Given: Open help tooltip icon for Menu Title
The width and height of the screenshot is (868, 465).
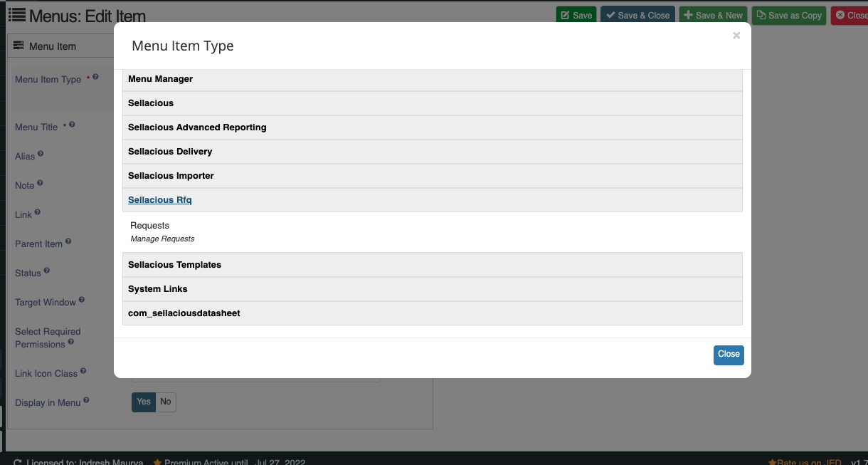Looking at the screenshot, I should [72, 125].
